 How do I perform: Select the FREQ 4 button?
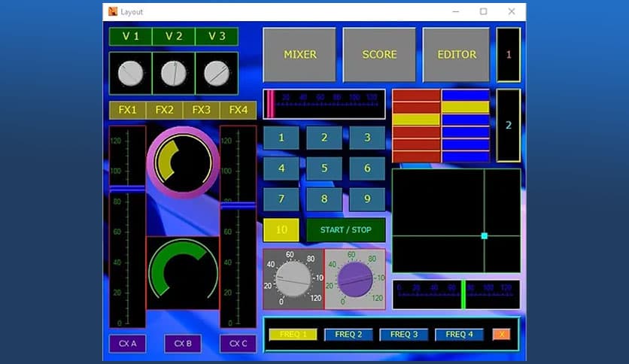click(x=459, y=335)
